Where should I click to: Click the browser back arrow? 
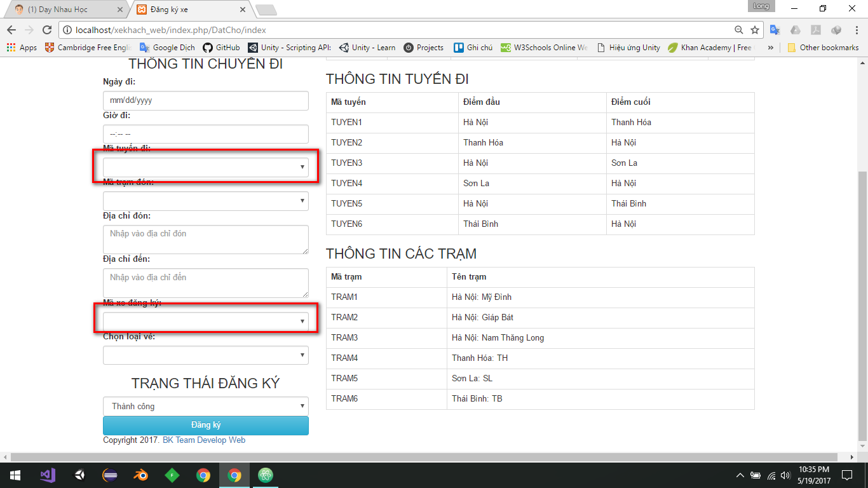[11, 30]
